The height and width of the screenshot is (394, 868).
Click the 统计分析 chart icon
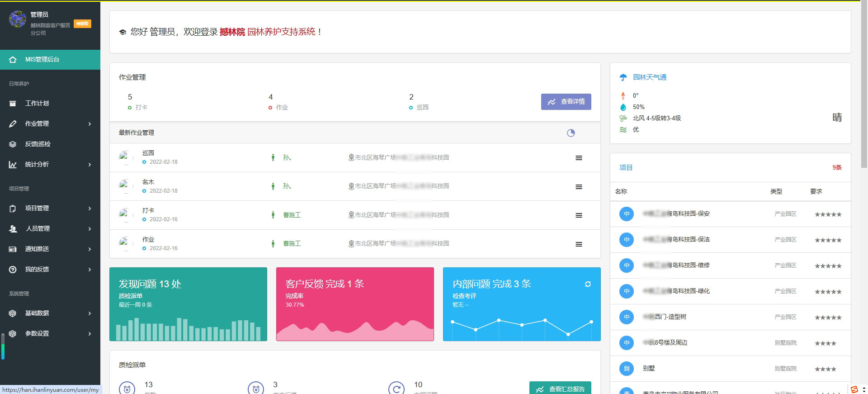(x=13, y=165)
